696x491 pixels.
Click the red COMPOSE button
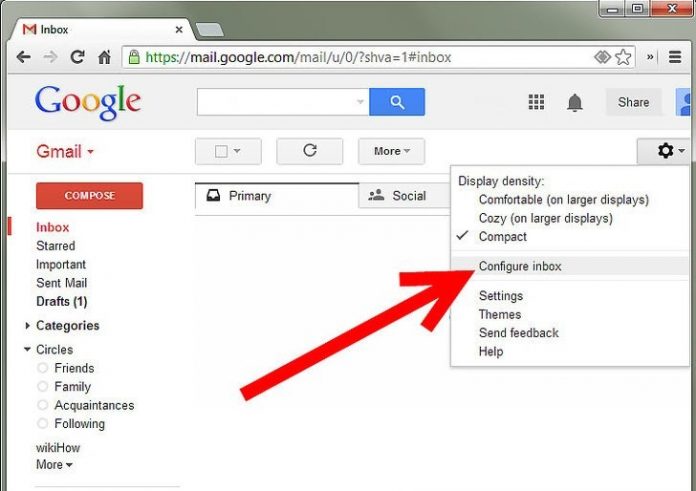pyautogui.click(x=89, y=196)
